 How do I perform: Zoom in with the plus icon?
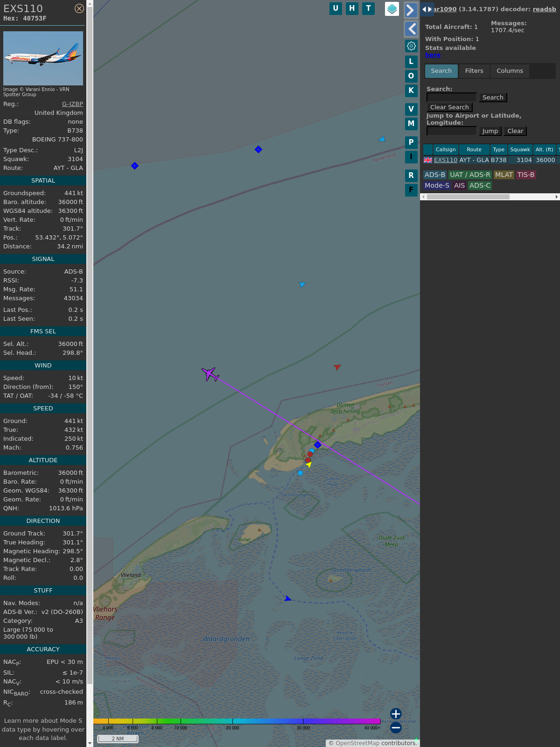click(x=396, y=714)
